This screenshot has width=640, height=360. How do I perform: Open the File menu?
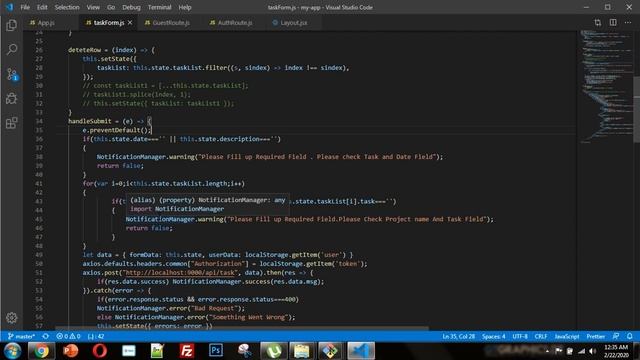tap(25, 7)
